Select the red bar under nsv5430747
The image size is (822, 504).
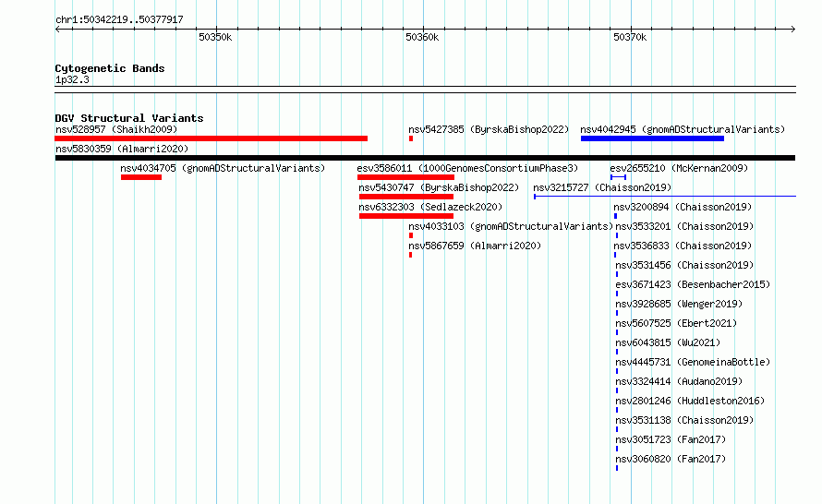(406, 197)
